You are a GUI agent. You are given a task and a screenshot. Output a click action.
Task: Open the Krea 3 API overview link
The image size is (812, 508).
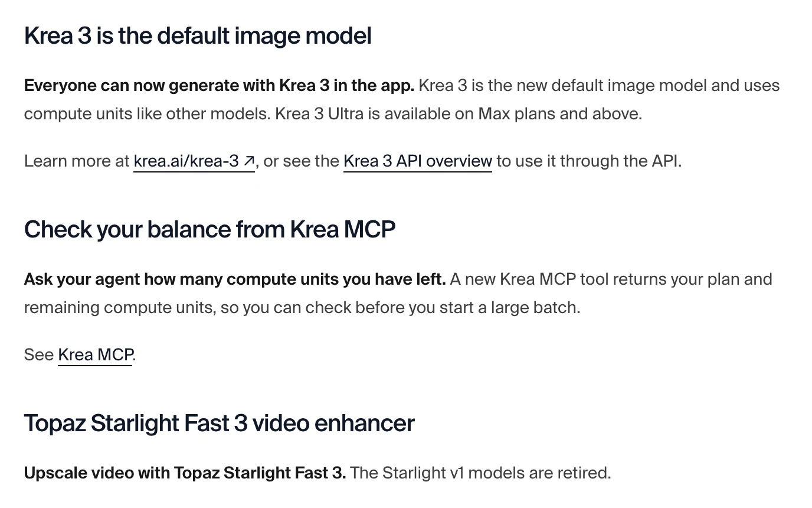(418, 161)
